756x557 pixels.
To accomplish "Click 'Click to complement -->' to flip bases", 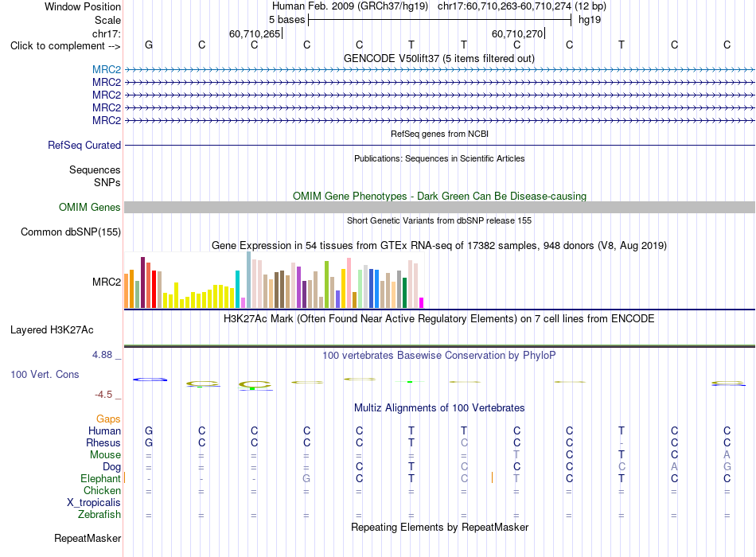I will pyautogui.click(x=65, y=46).
